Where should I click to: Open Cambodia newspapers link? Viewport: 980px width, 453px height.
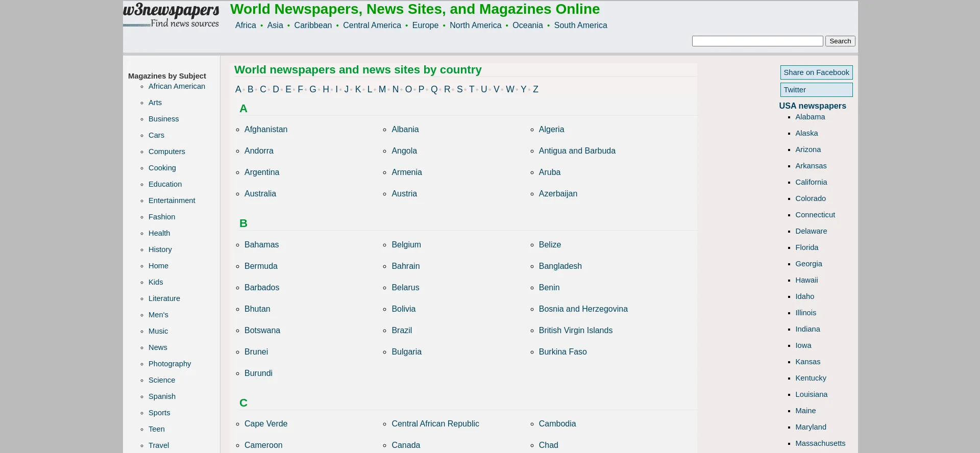(x=557, y=424)
